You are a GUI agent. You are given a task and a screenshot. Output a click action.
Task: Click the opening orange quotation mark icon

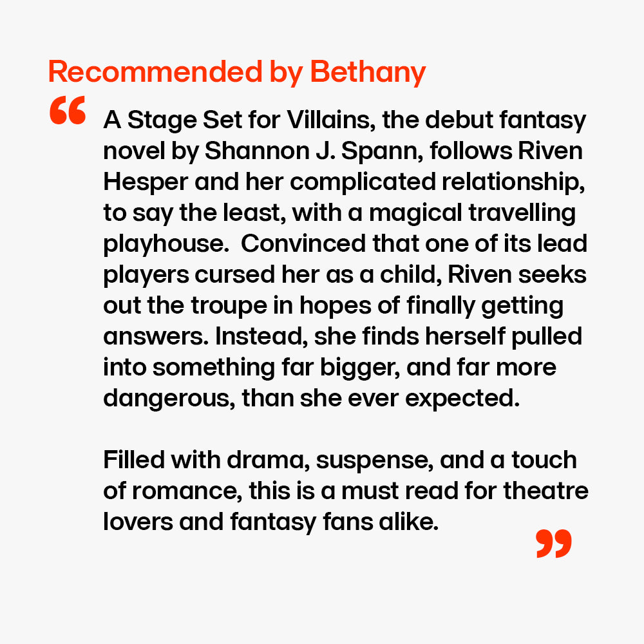[68, 112]
